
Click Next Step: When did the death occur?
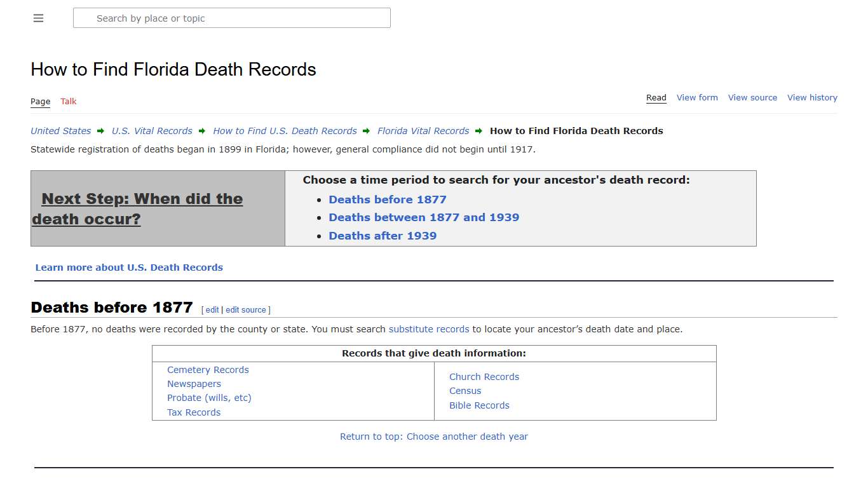(x=141, y=208)
